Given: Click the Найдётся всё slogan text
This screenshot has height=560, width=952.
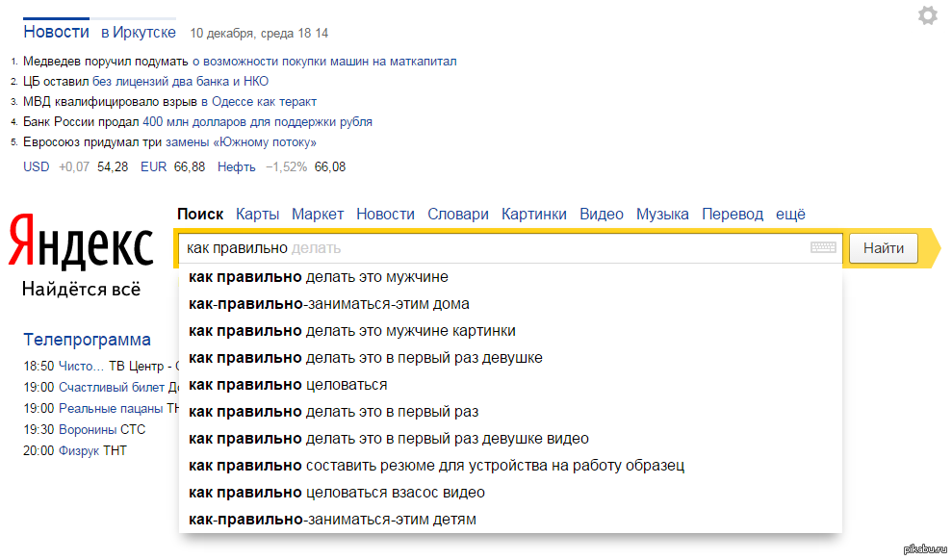Looking at the screenshot, I should click(x=82, y=289).
